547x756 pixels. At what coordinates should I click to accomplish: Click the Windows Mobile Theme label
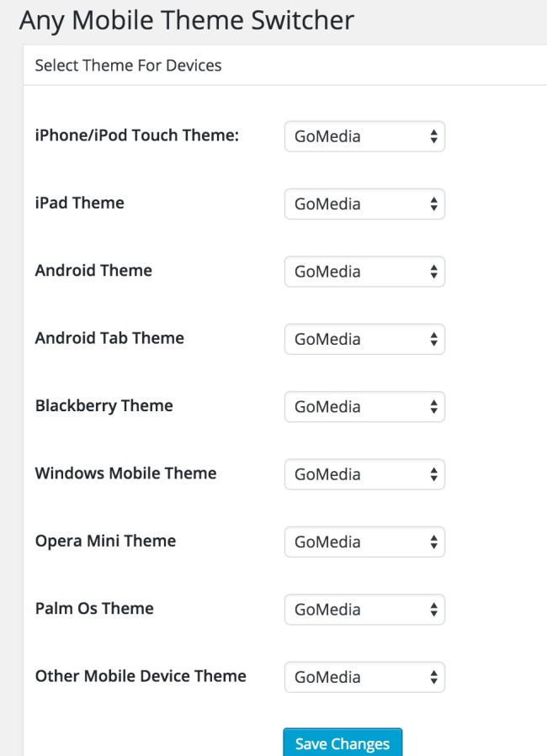[125, 473]
